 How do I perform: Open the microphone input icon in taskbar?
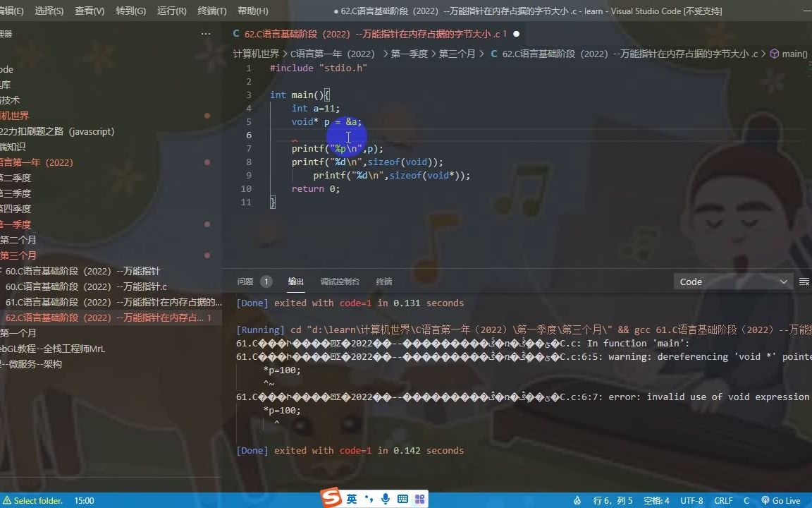click(x=385, y=500)
